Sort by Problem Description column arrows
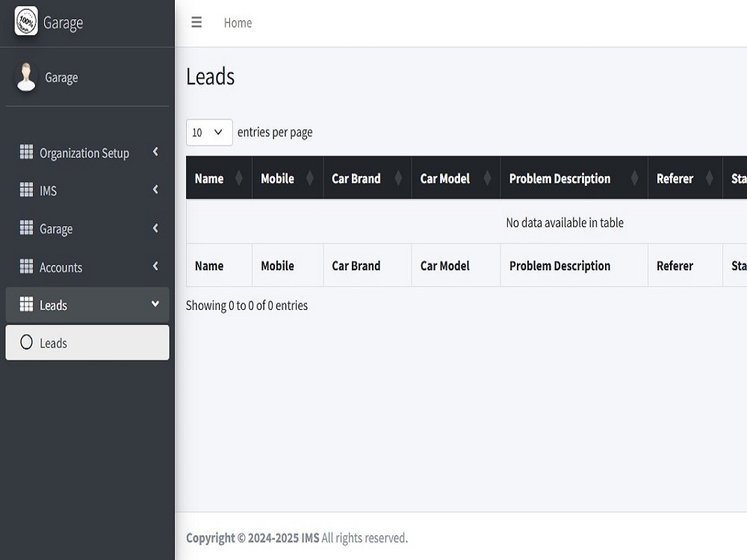Image resolution: width=747 pixels, height=560 pixels. 634,178
